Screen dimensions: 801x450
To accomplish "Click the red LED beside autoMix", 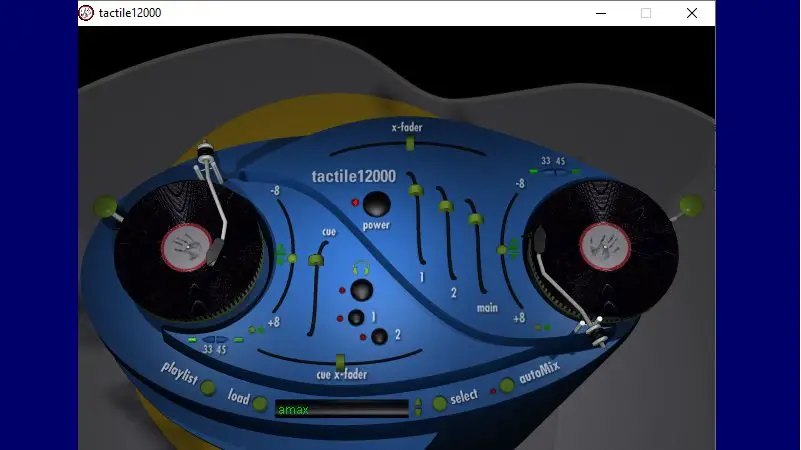I will tap(493, 391).
